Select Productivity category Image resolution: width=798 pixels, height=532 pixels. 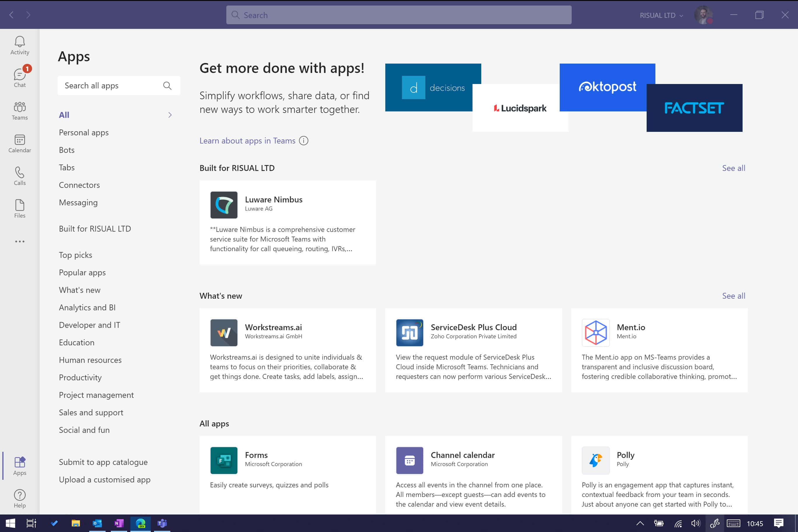click(x=80, y=378)
